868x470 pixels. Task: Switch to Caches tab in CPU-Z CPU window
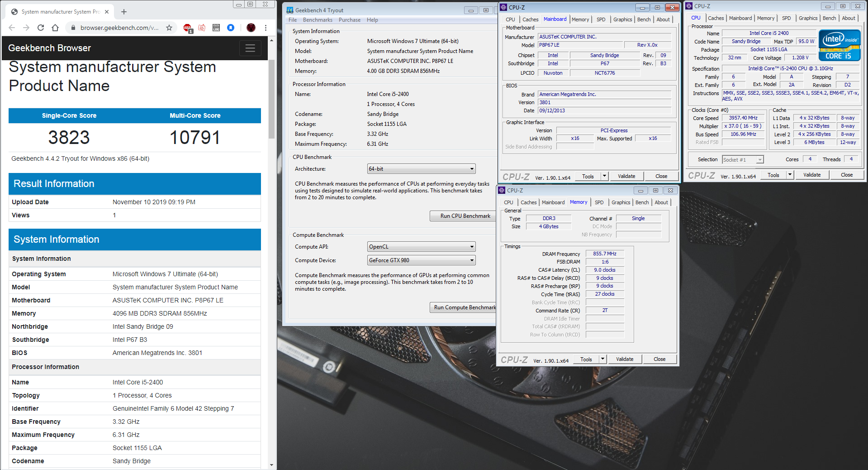click(x=716, y=18)
